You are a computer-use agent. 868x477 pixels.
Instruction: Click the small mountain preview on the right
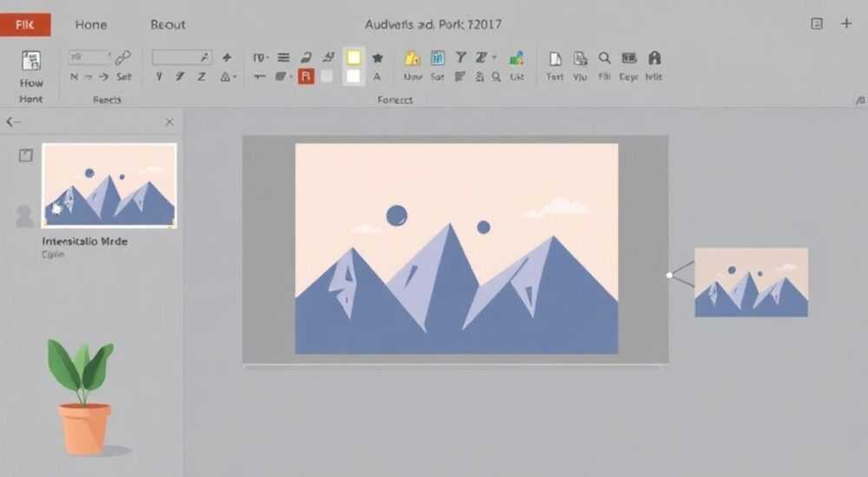751,282
